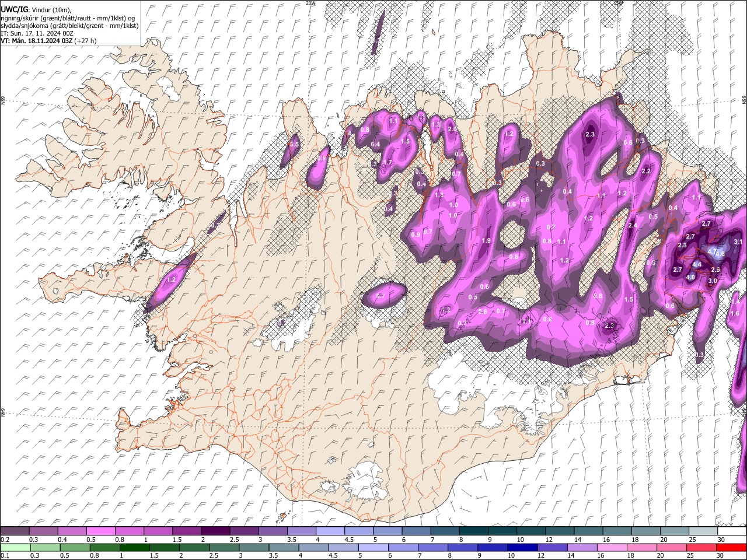Click the 'IT: Sun. 17. 11. 2024 00Z' line

tap(37, 33)
